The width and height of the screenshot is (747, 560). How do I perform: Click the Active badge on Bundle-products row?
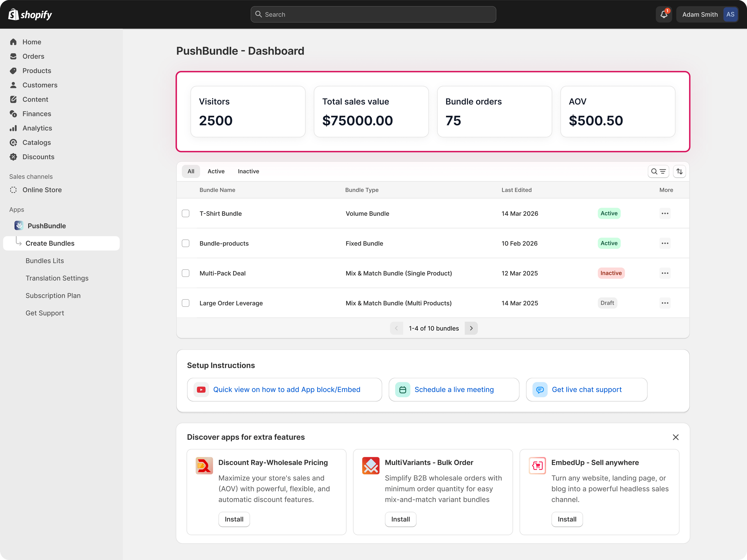tap(609, 243)
